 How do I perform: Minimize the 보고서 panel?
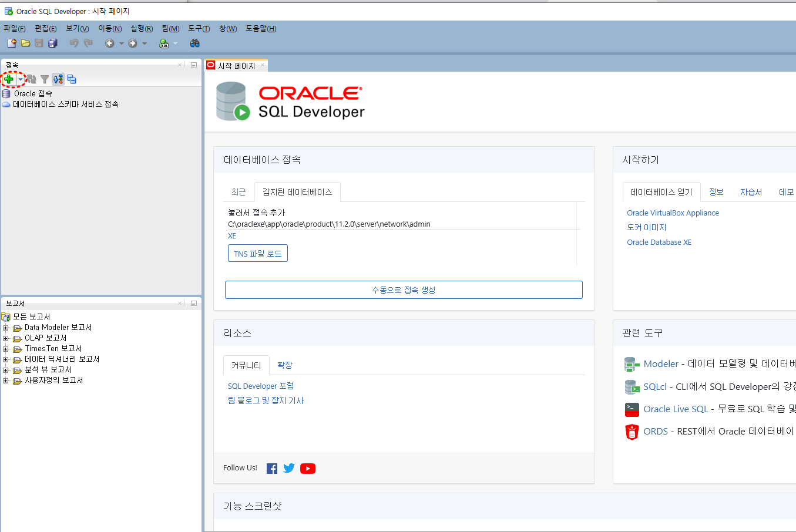193,303
